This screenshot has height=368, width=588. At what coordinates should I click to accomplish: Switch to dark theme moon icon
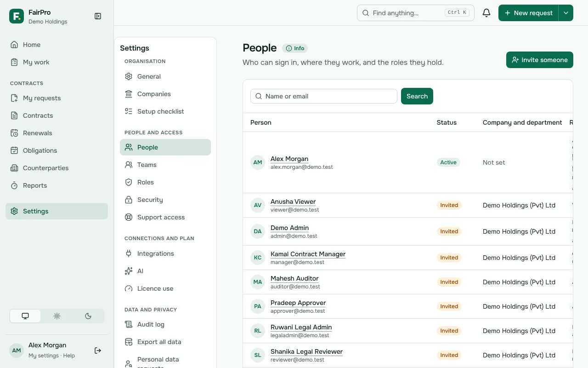pyautogui.click(x=88, y=316)
